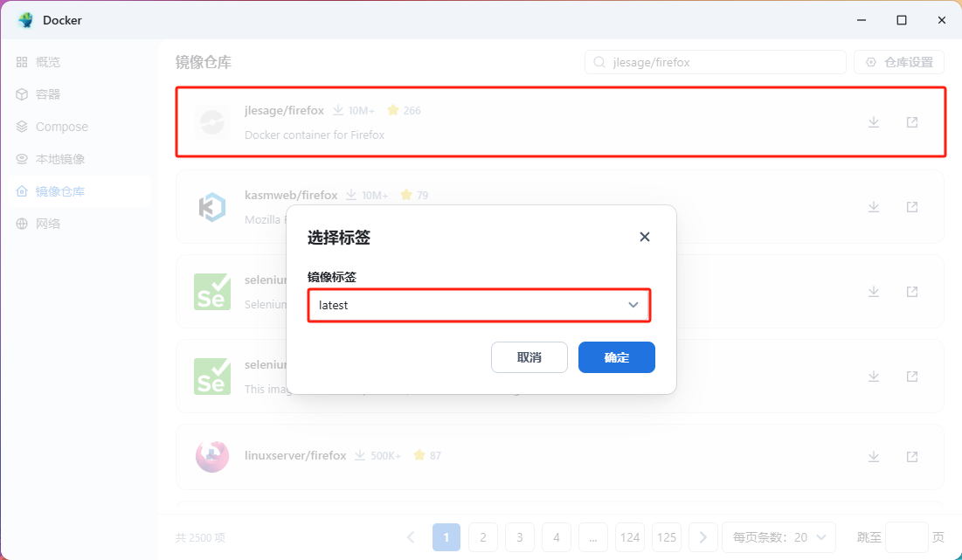Click the pagination ellipsis button
This screenshot has width=962, height=560.
click(592, 537)
